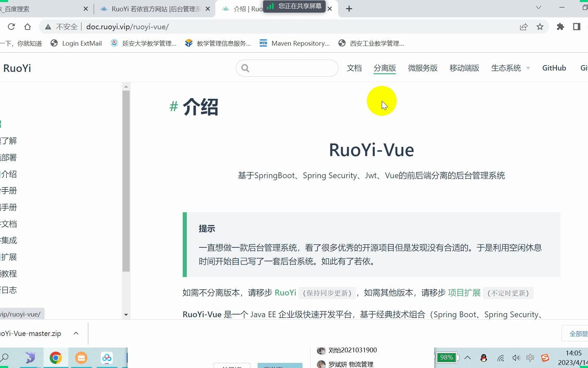Open Google Chrome from the taskbar

[x=55, y=358]
